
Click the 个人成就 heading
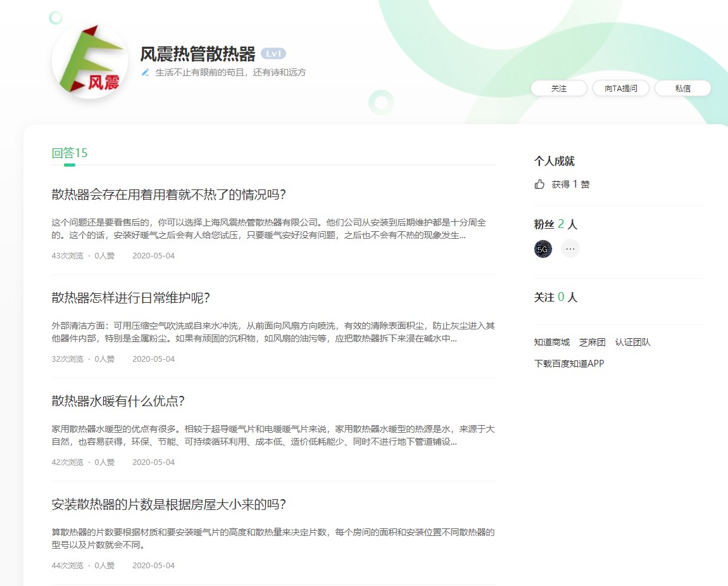(555, 161)
